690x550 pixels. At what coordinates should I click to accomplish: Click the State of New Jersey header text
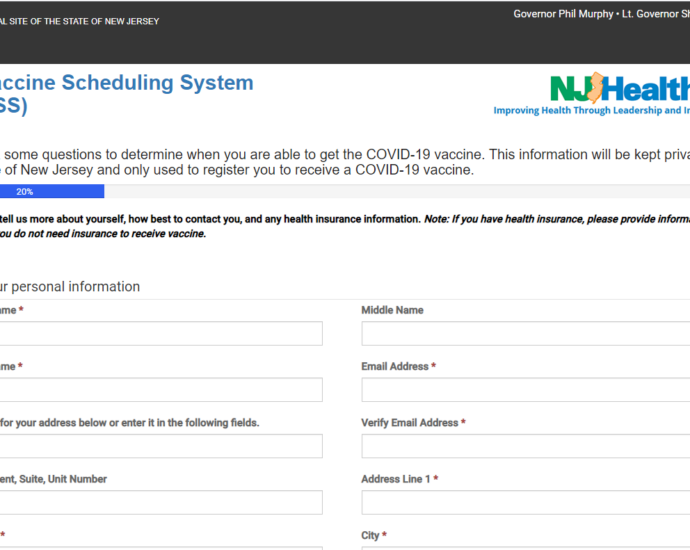(x=80, y=21)
